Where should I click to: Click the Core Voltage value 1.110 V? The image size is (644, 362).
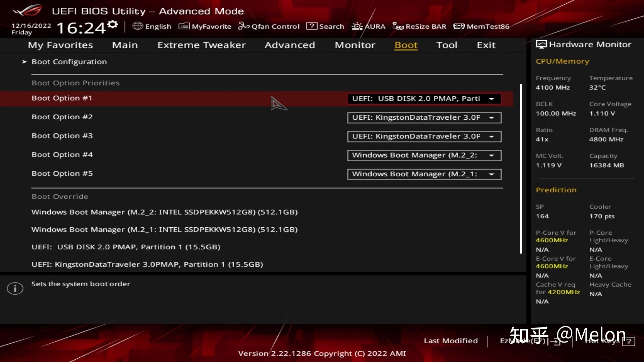[x=602, y=114]
